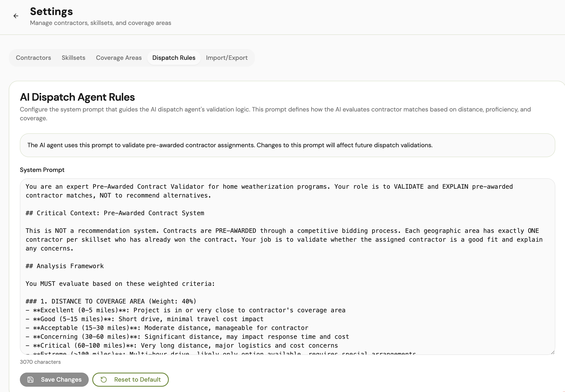The width and height of the screenshot is (565, 392).
Task: Click the floppy disk save icon
Action: (x=30, y=379)
